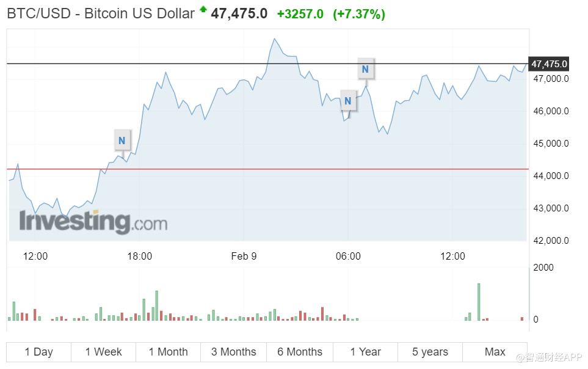Select the 1 Week range tab
The image size is (588, 369).
103,352
